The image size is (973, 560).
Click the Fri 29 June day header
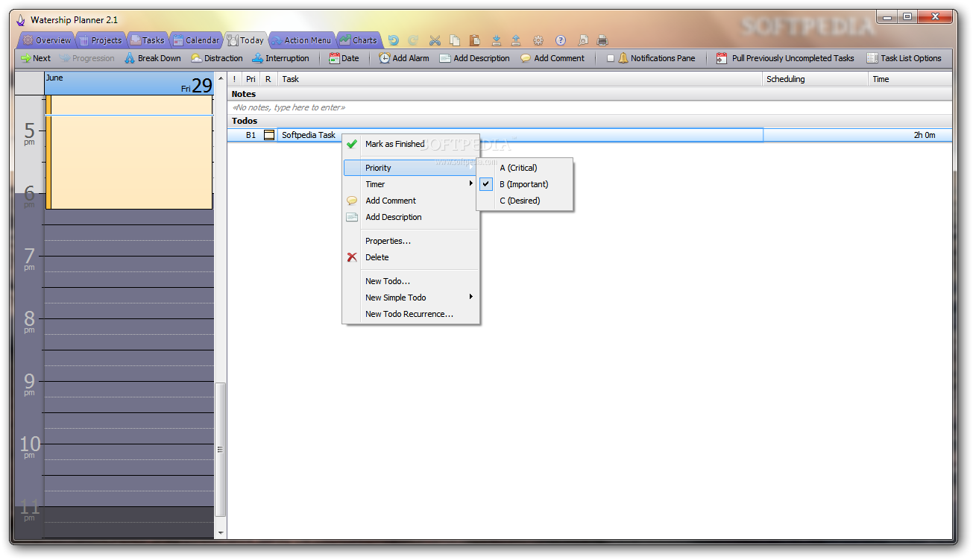pyautogui.click(x=129, y=84)
